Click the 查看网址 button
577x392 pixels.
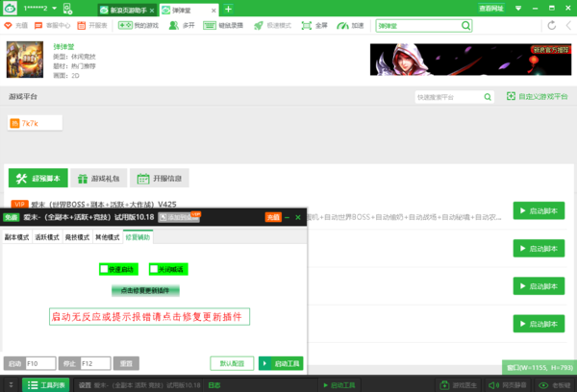pyautogui.click(x=491, y=9)
